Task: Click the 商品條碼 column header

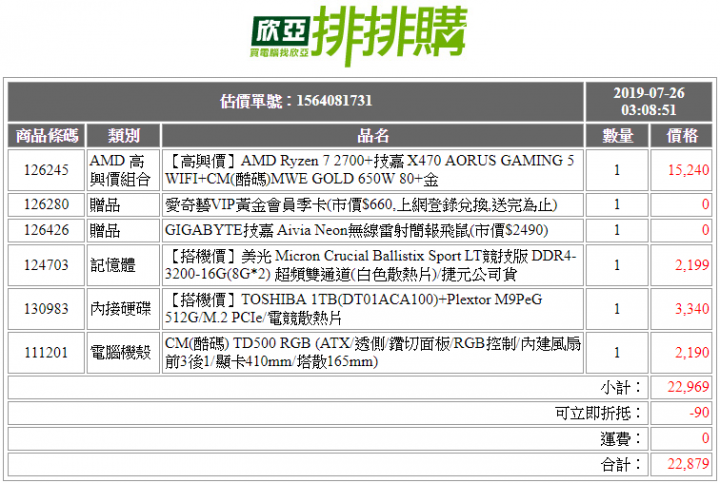Action: coord(46,135)
